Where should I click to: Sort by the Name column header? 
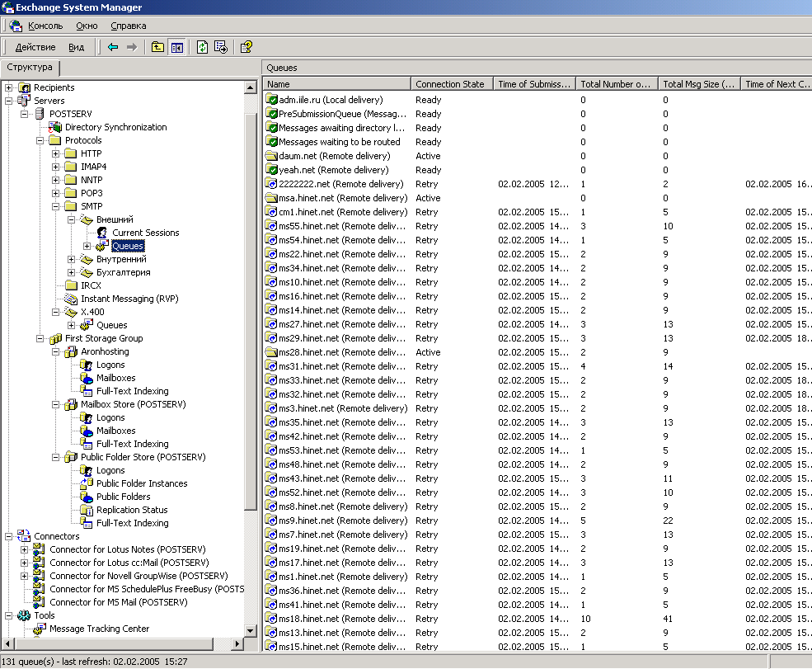(336, 84)
